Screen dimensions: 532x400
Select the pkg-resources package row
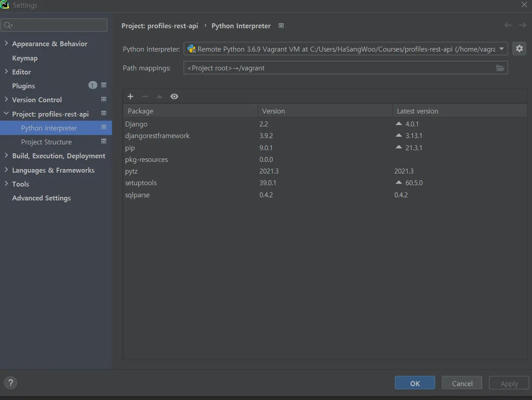pyautogui.click(x=325, y=159)
